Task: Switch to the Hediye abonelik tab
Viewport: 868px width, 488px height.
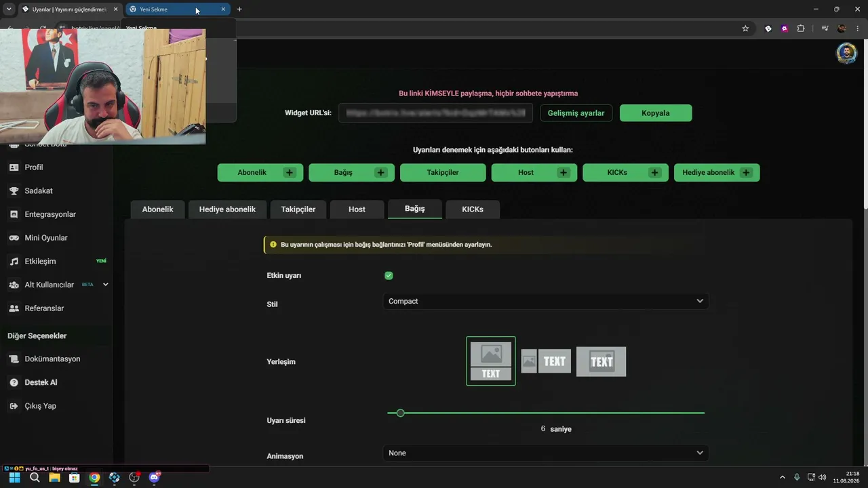Action: (227, 209)
